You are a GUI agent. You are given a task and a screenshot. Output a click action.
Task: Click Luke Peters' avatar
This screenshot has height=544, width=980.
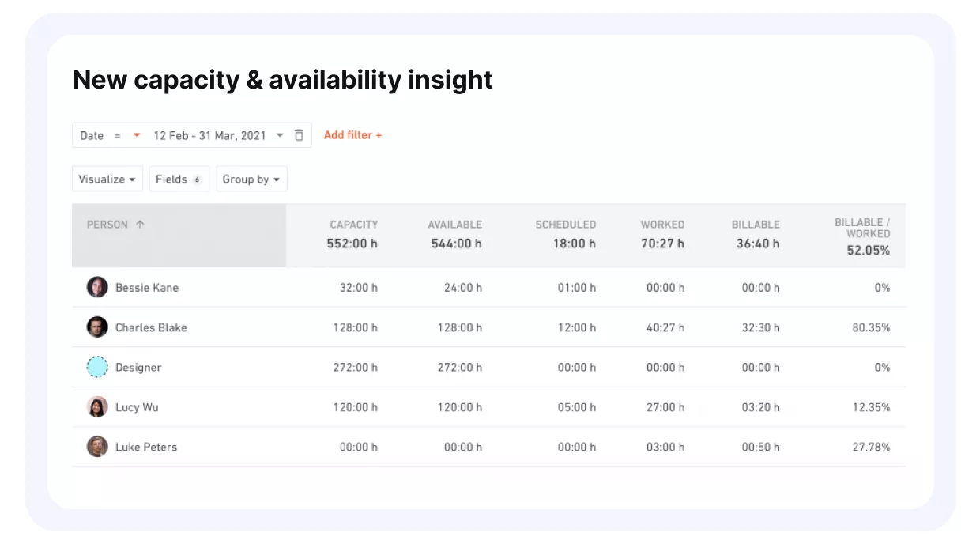point(97,447)
